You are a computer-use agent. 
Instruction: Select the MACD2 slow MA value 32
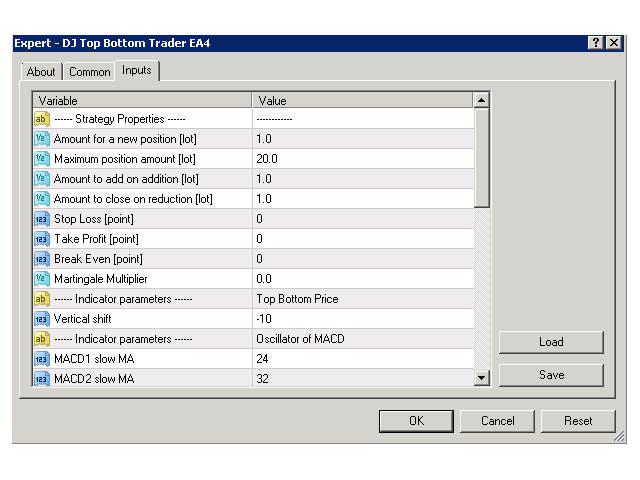point(262,379)
